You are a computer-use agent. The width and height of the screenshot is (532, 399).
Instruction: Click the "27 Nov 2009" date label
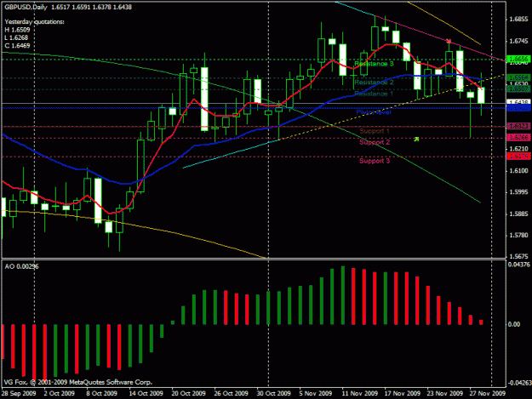click(488, 394)
